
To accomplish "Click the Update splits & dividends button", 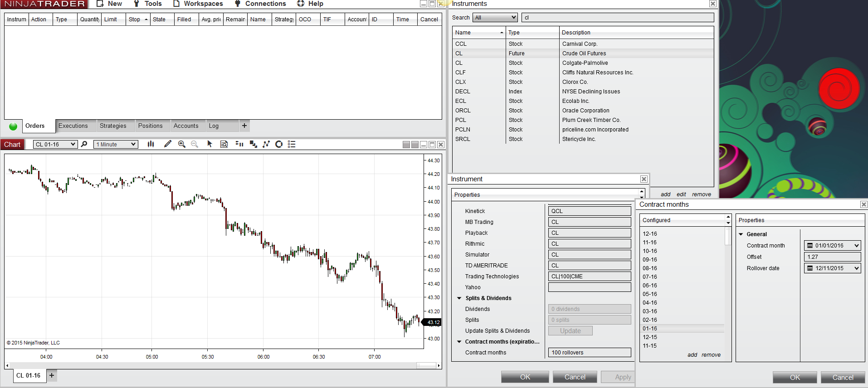I will tap(571, 331).
